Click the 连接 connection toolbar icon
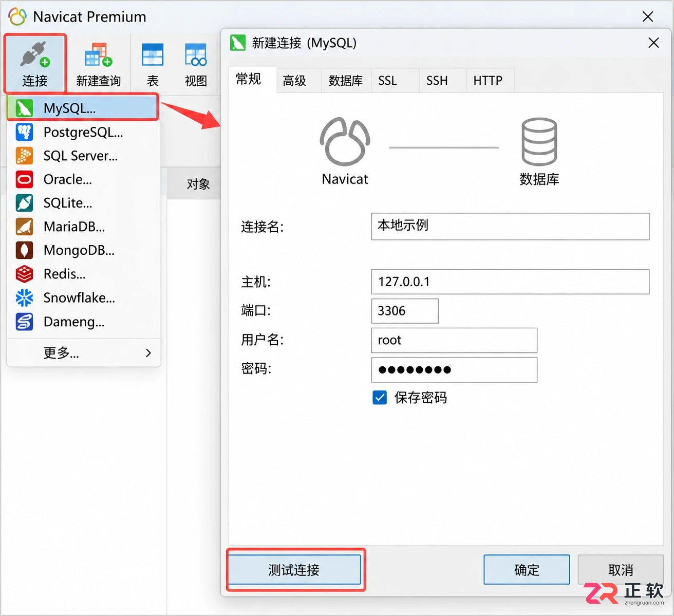 coord(34,63)
